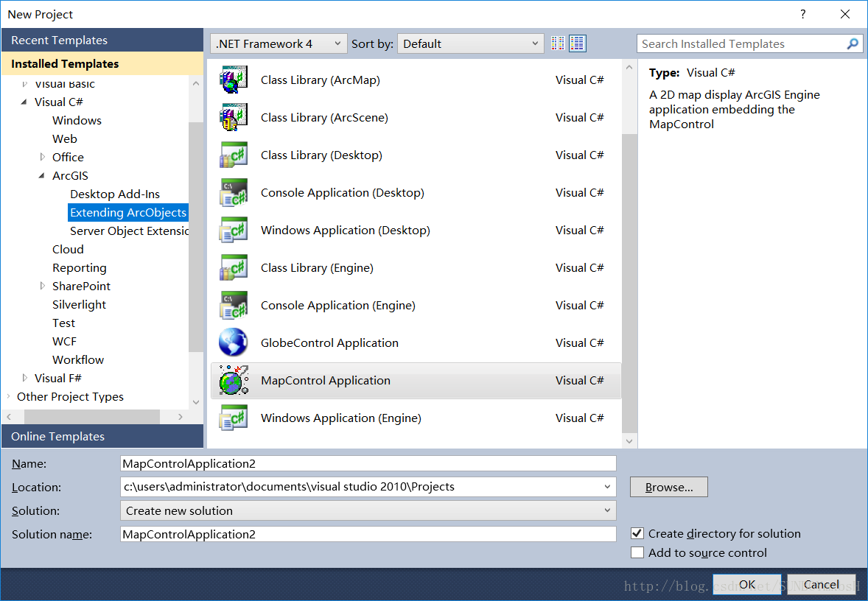
Task: Click the GlobeControl Application globe icon
Action: pyautogui.click(x=233, y=342)
